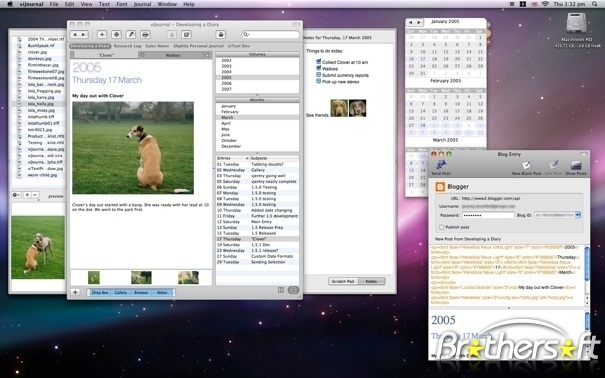Viewport: 605px width, 378px height.
Task: Click the lock journal padlock icon
Action: 221,35
